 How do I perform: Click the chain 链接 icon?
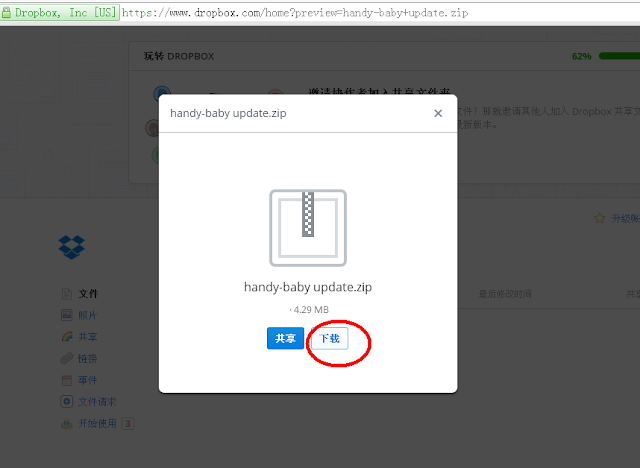point(67,358)
